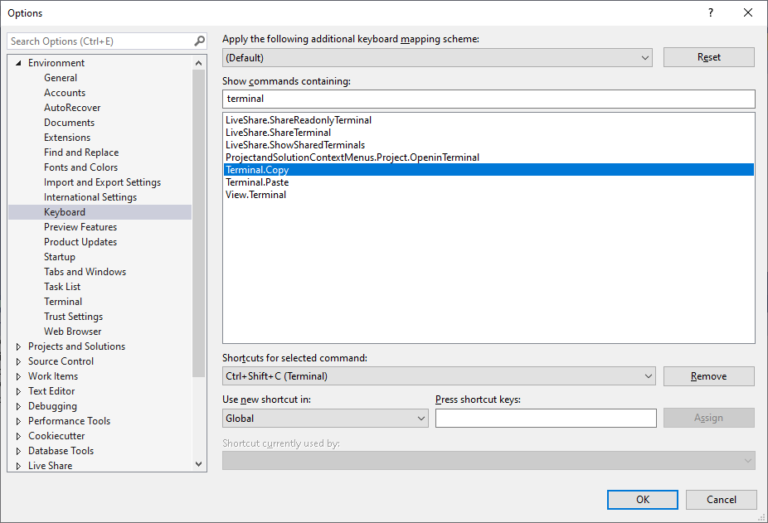Viewport: 768px width, 523px height.
Task: Confirm with the OK button
Action: tap(642, 499)
